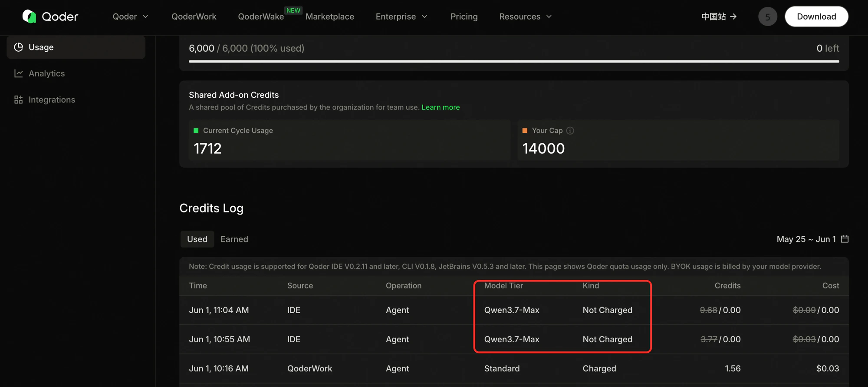
Task: Click the Charged kind cell
Action: pos(599,368)
